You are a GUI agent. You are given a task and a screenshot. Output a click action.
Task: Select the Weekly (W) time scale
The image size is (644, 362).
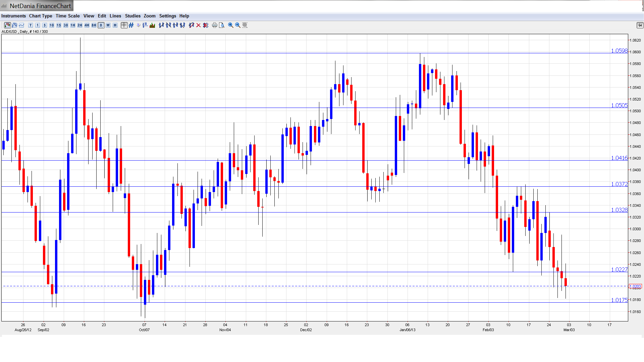(108, 25)
